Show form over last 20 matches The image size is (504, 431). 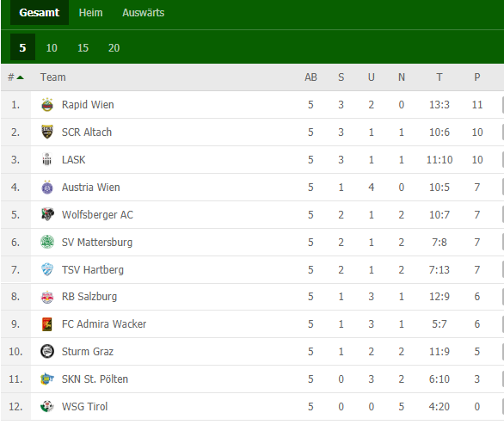pos(114,47)
